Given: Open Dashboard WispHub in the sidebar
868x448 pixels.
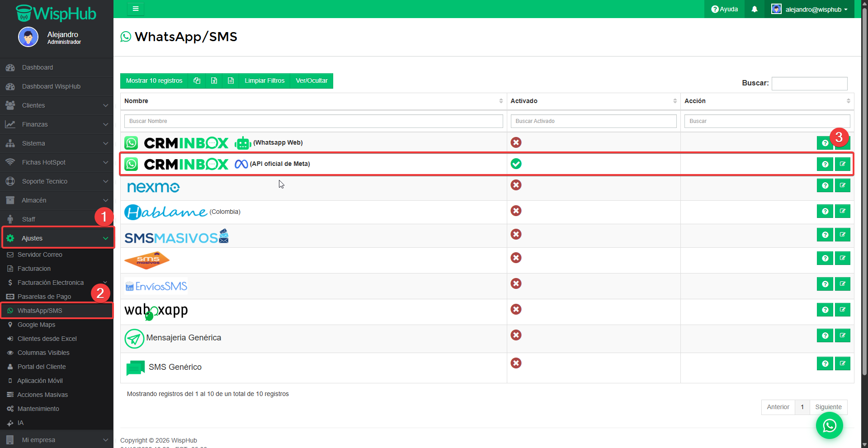Looking at the screenshot, I should [57, 86].
